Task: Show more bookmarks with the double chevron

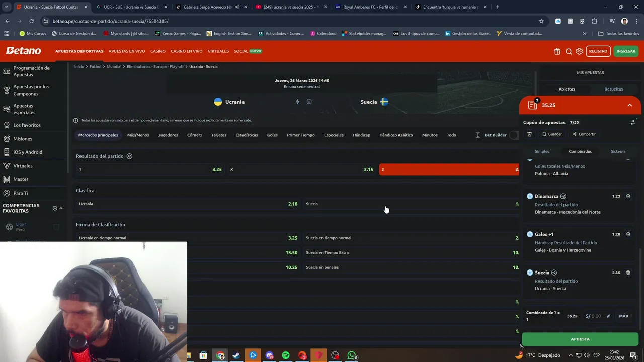Action: pos(584,34)
